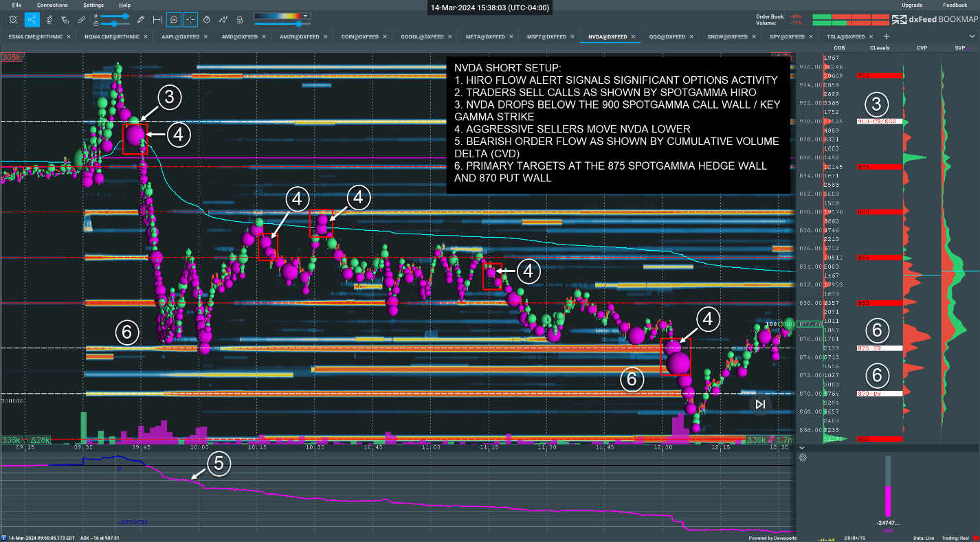
Task: Collapse the CVD widget panel chevron
Action: (x=802, y=447)
